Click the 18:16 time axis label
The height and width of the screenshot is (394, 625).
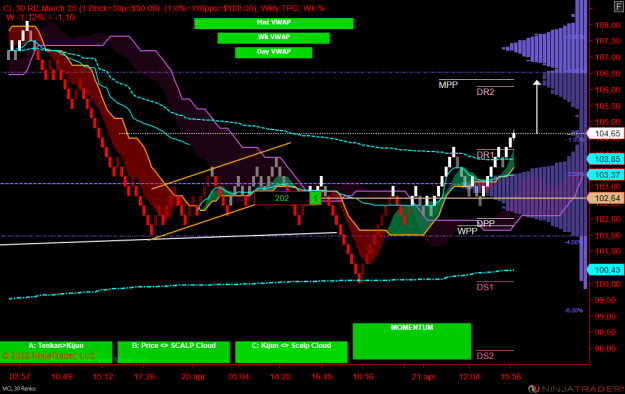pyautogui.click(x=363, y=377)
